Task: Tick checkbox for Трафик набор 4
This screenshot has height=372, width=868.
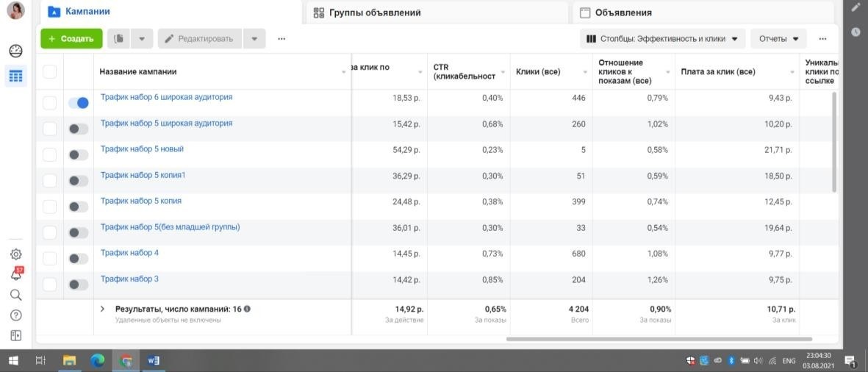Action: 50,259
